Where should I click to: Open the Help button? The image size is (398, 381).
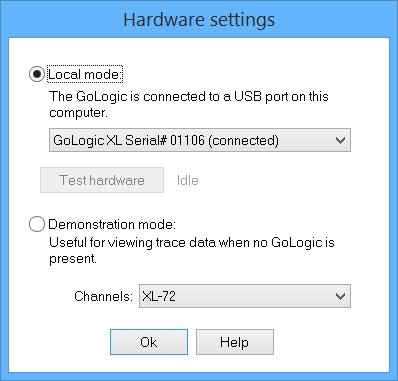pyautogui.click(x=235, y=342)
